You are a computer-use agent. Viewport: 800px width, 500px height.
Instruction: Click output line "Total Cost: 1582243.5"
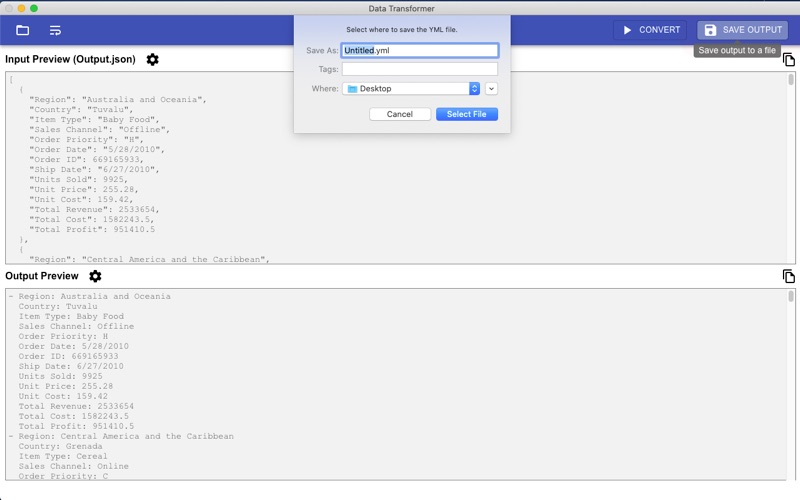[73, 416]
